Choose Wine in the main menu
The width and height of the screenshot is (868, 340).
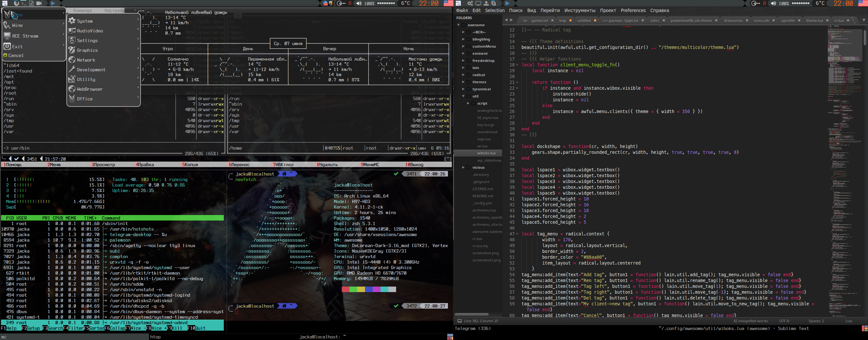(x=34, y=25)
